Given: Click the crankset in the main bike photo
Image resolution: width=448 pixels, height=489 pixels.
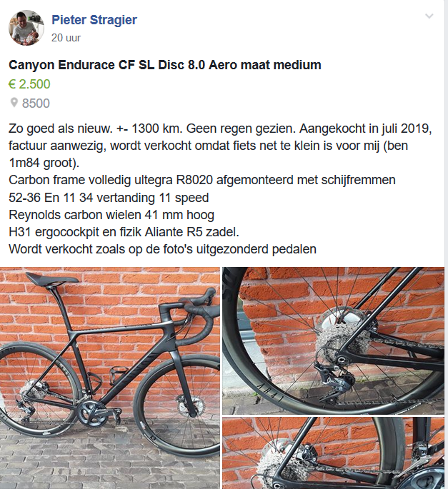Looking at the screenshot, I should click(92, 413).
